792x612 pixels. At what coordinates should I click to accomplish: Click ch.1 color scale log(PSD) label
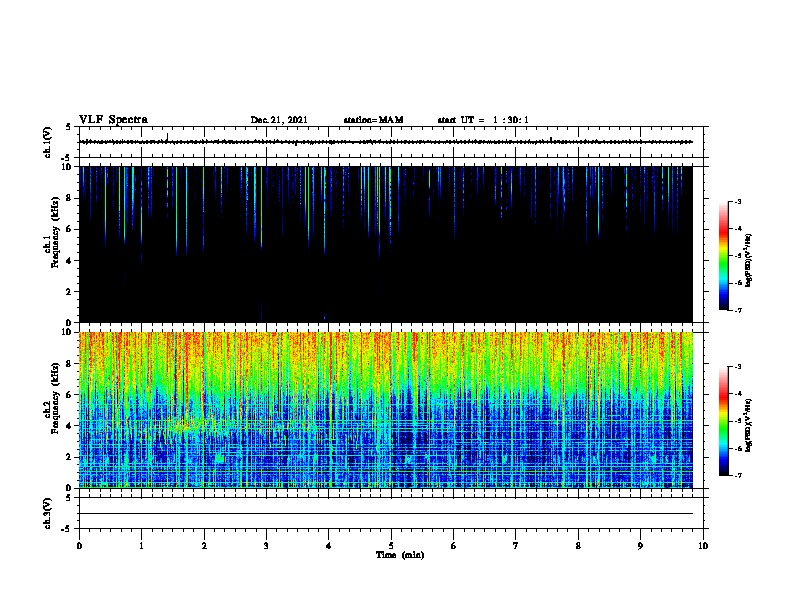coord(748,260)
